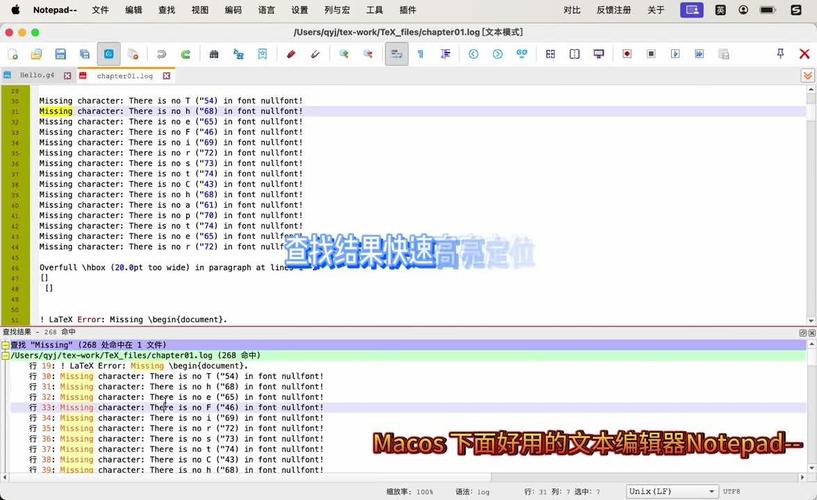The width and height of the screenshot is (817, 500).
Task: Stop macro recording square icon
Action: [651, 54]
